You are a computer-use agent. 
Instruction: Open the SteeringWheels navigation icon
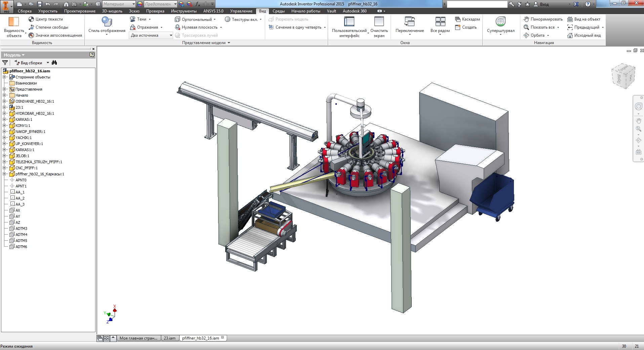(x=500, y=22)
